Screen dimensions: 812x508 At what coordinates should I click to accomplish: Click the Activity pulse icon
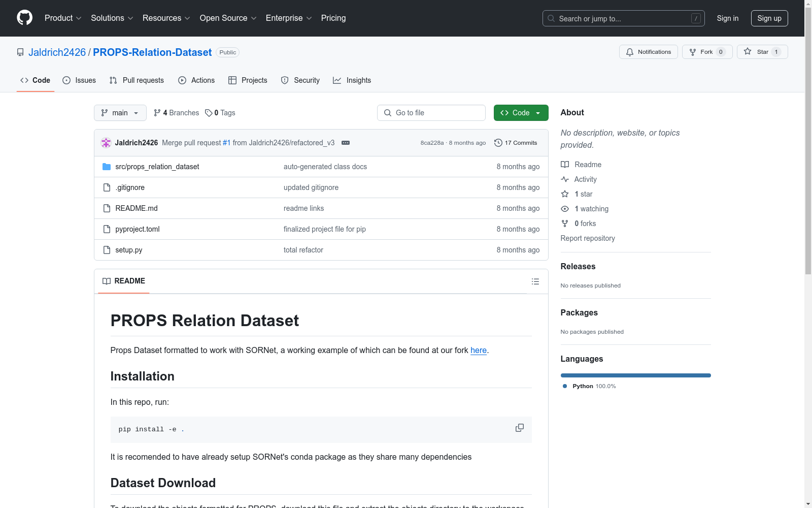coord(565,179)
